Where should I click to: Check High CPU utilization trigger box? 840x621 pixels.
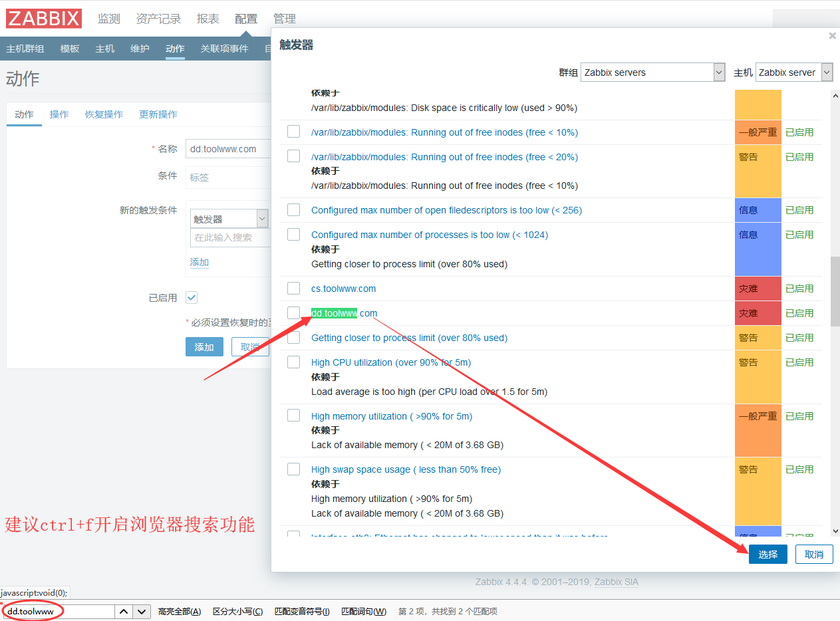[293, 362]
